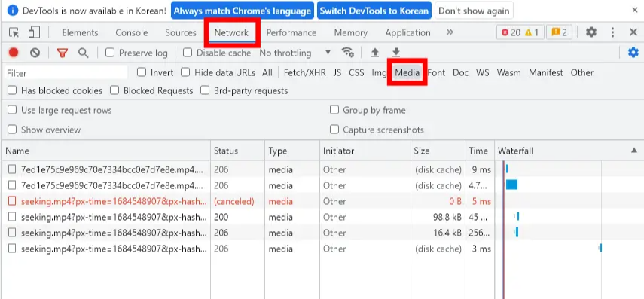Check Blocked Requests checkbox
This screenshot has height=299, width=644.
pyautogui.click(x=114, y=90)
